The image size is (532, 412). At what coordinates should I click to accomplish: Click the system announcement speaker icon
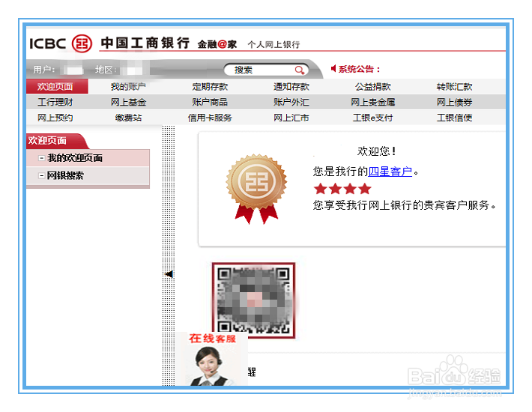pyautogui.click(x=333, y=69)
